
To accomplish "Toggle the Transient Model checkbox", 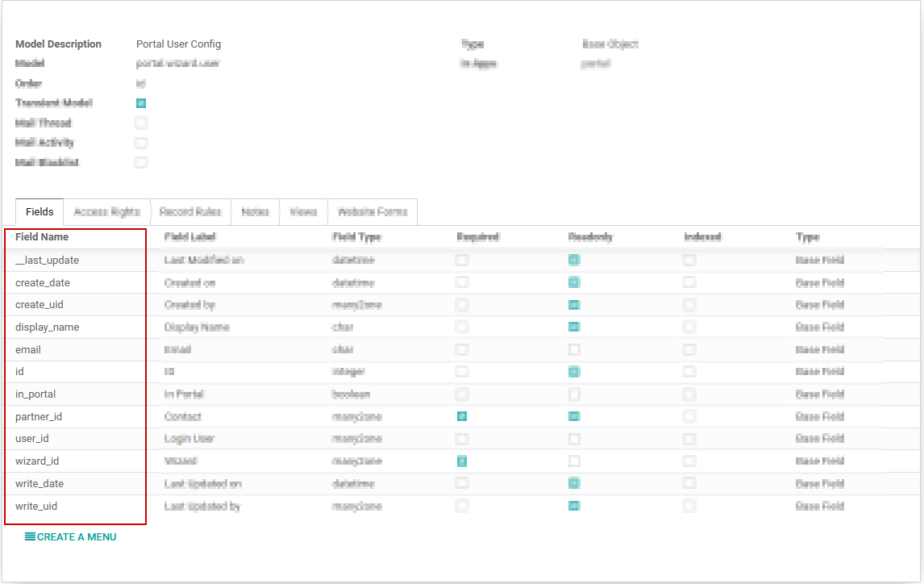I will [x=141, y=103].
